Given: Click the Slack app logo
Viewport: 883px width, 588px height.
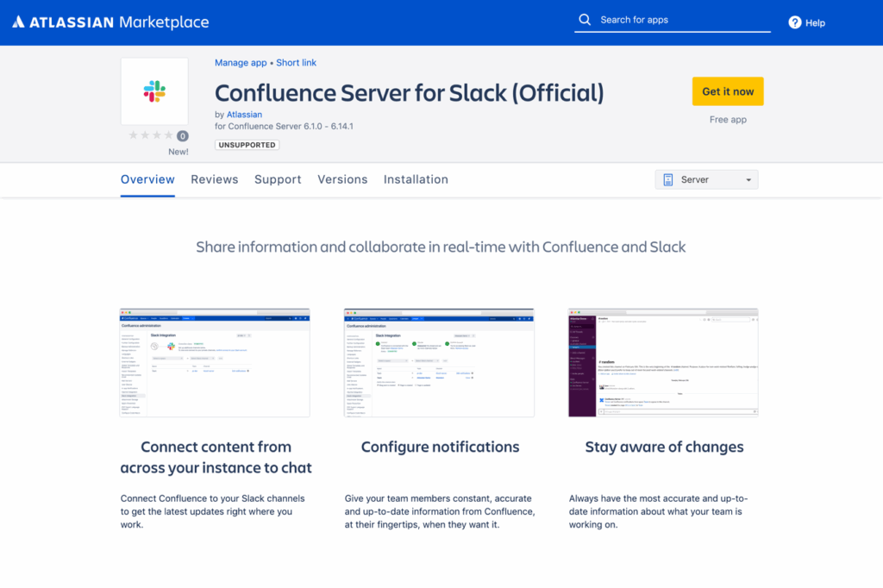Looking at the screenshot, I should tap(153, 90).
